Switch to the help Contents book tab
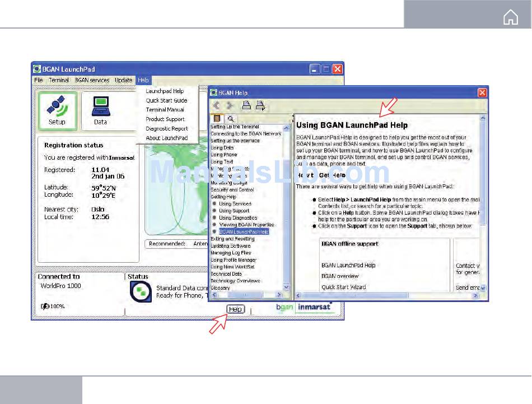Image resolution: width=532 pixels, height=404 pixels. pos(217,118)
